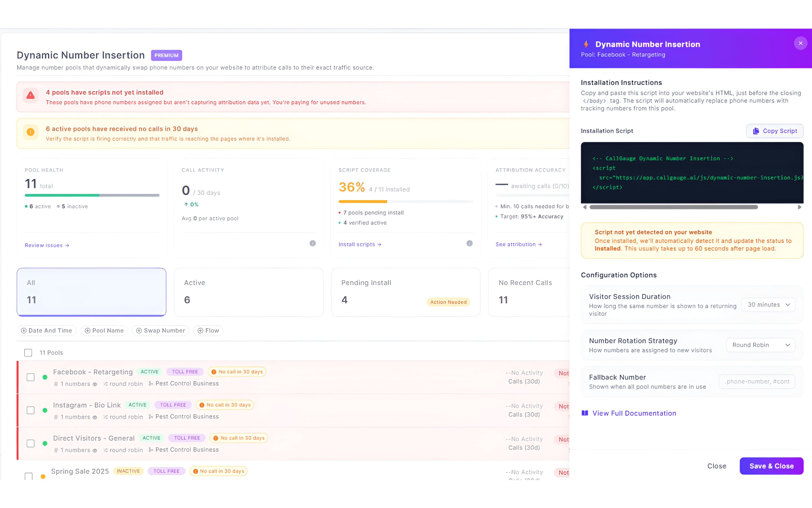Open the See attribution link
Image resolution: width=812 pixels, height=508 pixels.
click(519, 244)
